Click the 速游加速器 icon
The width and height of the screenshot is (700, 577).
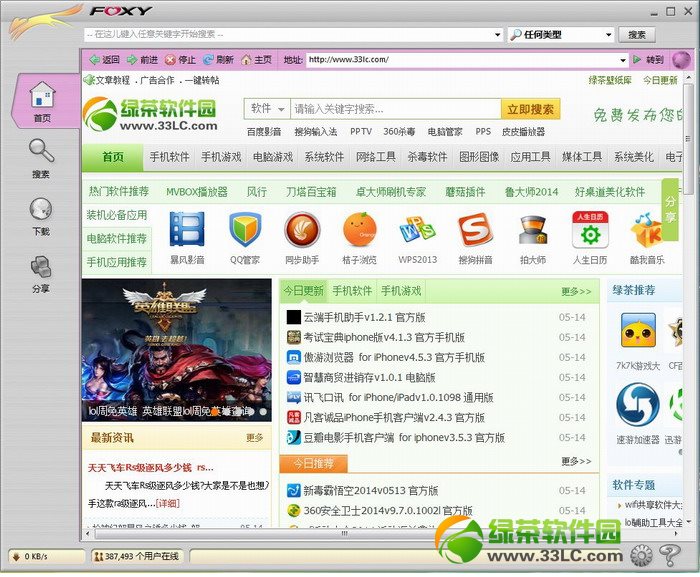pos(638,405)
